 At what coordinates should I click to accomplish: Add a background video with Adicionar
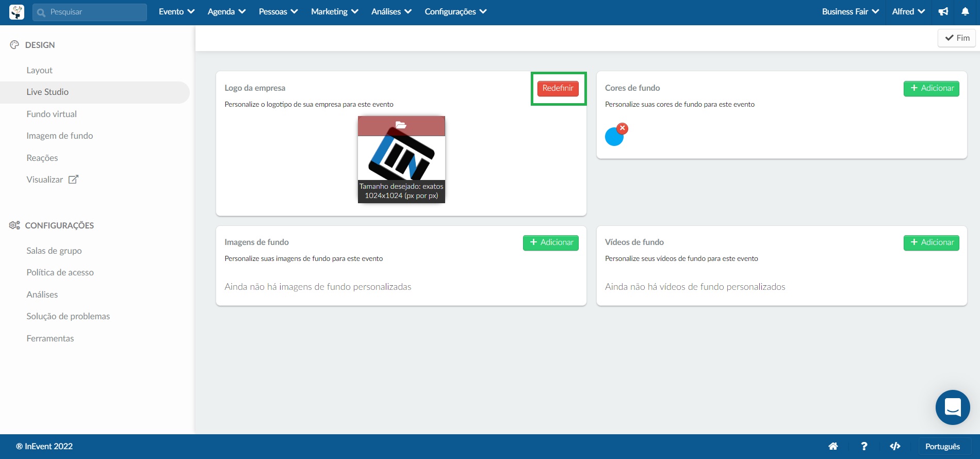[931, 242]
